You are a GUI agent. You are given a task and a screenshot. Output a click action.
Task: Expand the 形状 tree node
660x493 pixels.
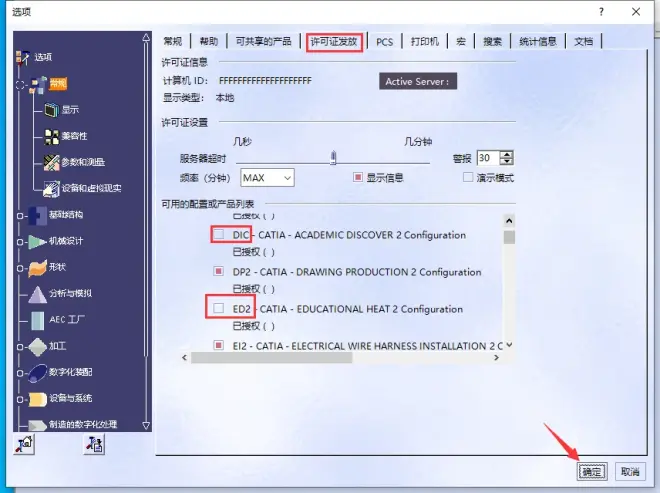(x=20, y=268)
